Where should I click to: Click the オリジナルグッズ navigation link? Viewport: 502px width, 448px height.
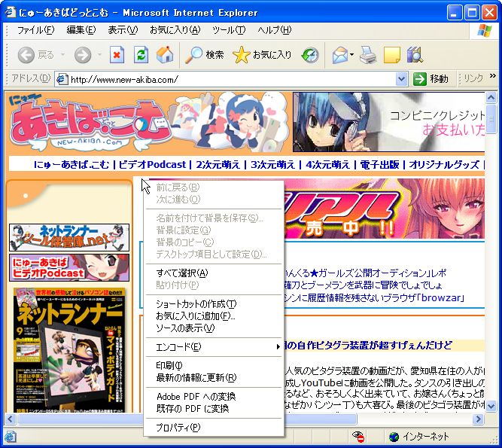pos(444,165)
